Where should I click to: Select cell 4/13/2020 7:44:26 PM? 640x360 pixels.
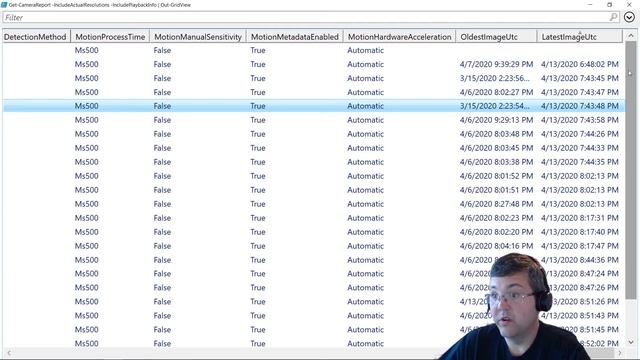580,134
